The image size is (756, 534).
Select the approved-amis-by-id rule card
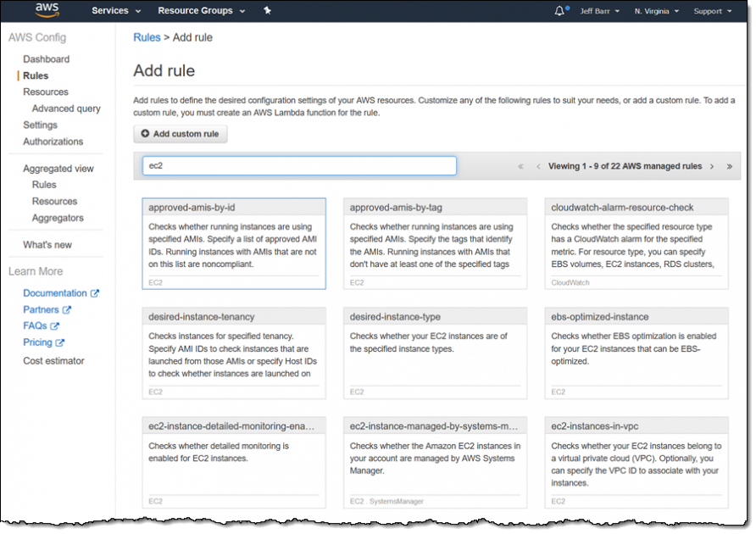(x=234, y=243)
